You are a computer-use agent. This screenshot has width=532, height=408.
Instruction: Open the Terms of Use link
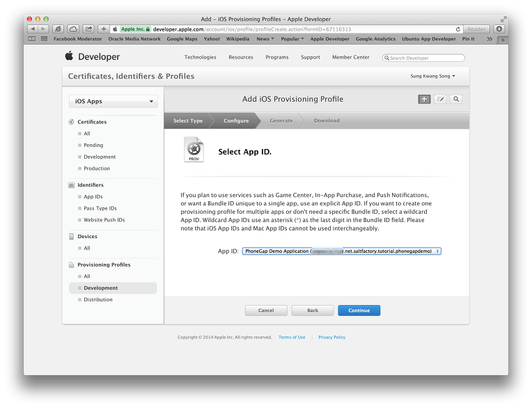(292, 337)
